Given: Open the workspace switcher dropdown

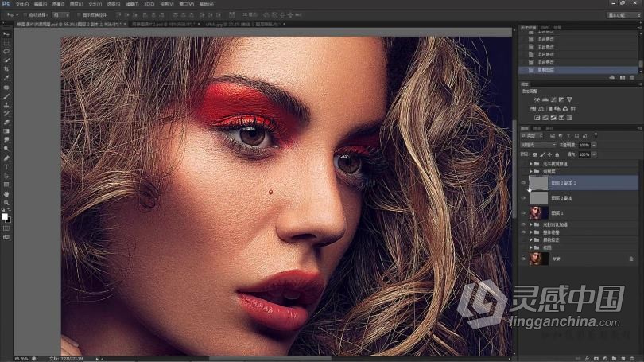Looking at the screenshot, I should point(623,15).
